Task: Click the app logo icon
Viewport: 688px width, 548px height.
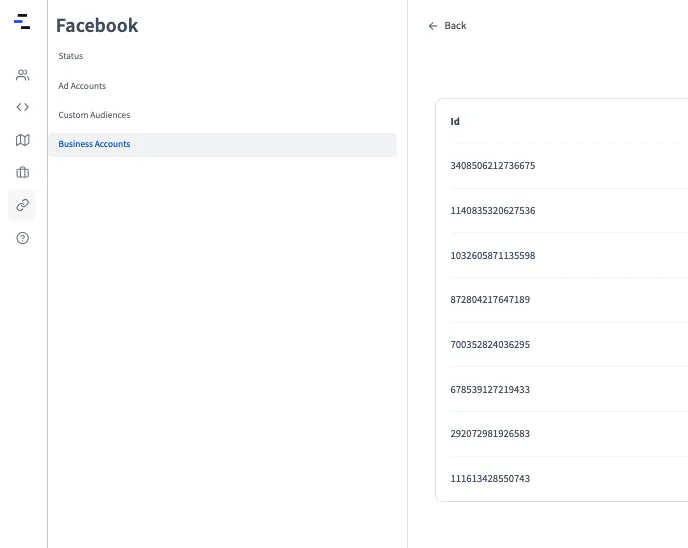Action: pyautogui.click(x=22, y=21)
